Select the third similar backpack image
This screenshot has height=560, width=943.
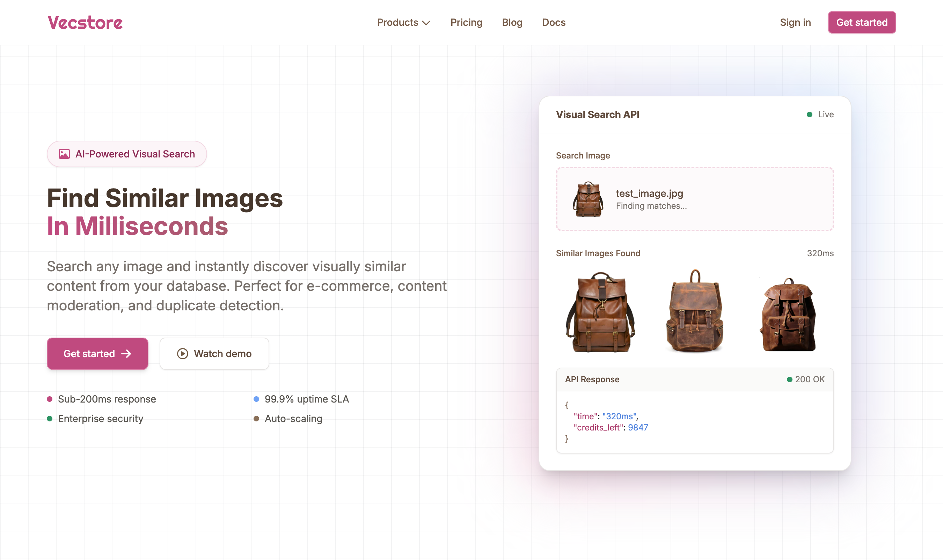click(788, 315)
